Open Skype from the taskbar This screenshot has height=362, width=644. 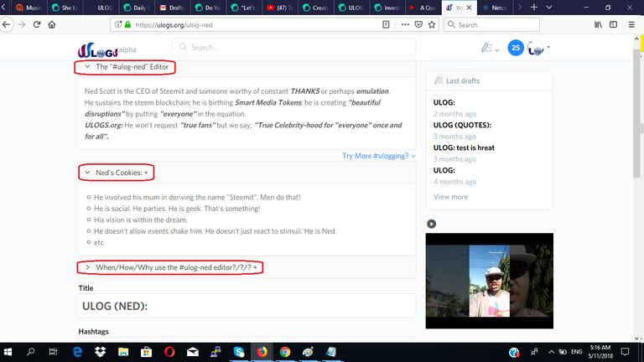239,352
